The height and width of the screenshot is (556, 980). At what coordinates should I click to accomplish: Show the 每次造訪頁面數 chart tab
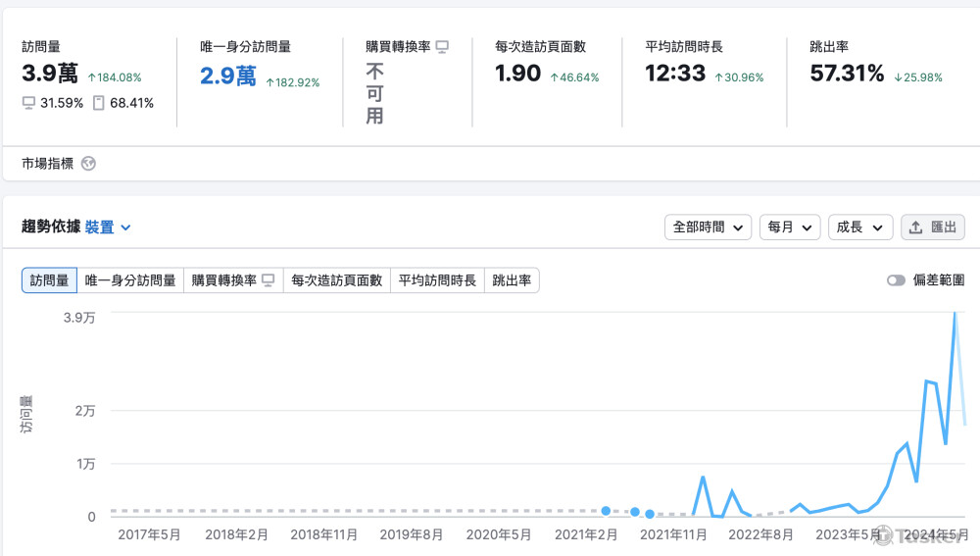pyautogui.click(x=336, y=280)
